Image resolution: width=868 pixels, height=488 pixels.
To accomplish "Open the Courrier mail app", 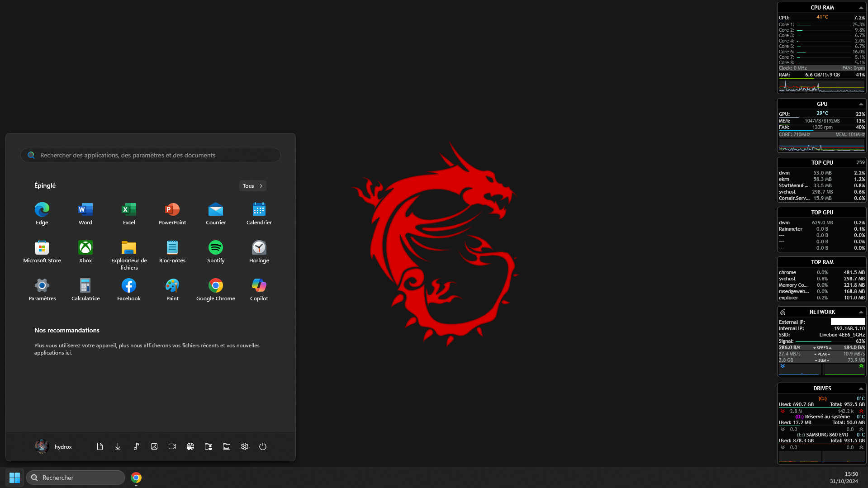I will pyautogui.click(x=216, y=213).
